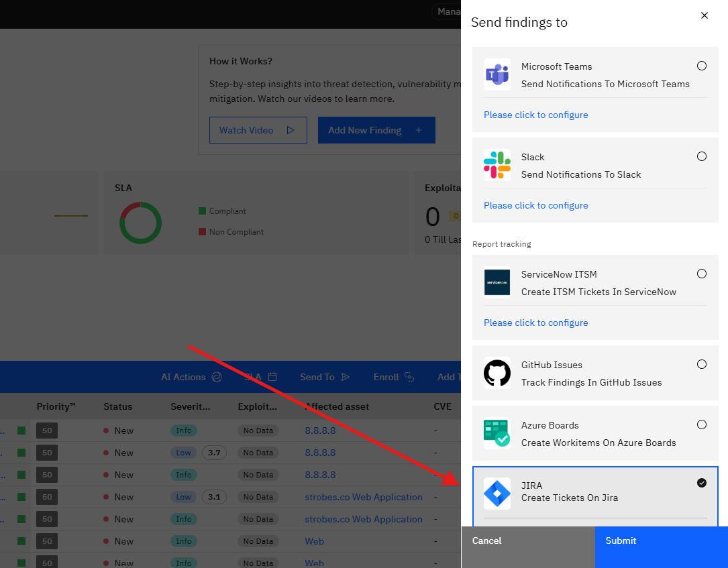Click the Low badge beside 3.7
Viewport: 728px width, 568px height.
(183, 453)
